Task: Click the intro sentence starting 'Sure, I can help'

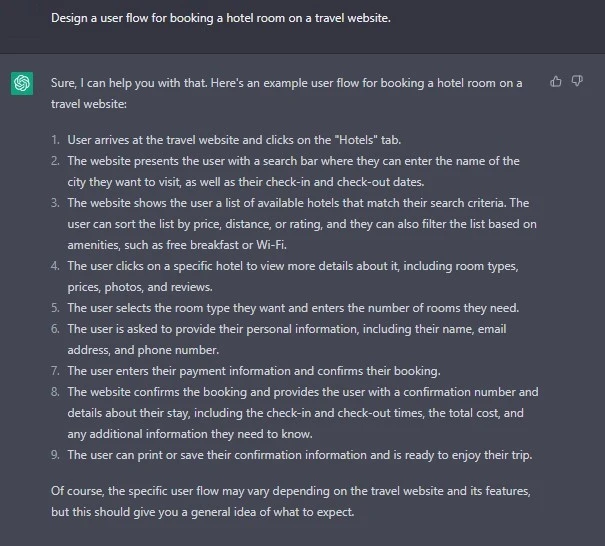Action: tap(286, 93)
